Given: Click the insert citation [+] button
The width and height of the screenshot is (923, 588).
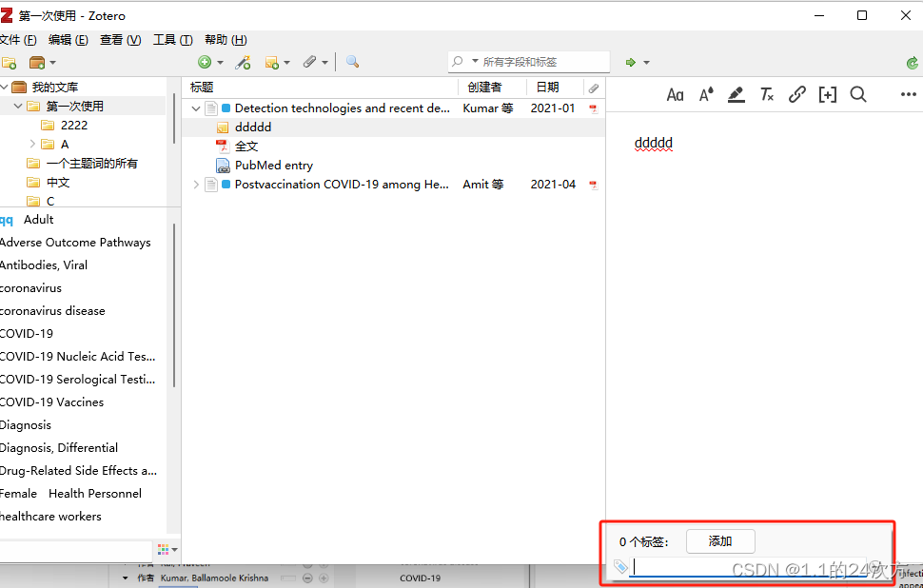Looking at the screenshot, I should pos(828,94).
